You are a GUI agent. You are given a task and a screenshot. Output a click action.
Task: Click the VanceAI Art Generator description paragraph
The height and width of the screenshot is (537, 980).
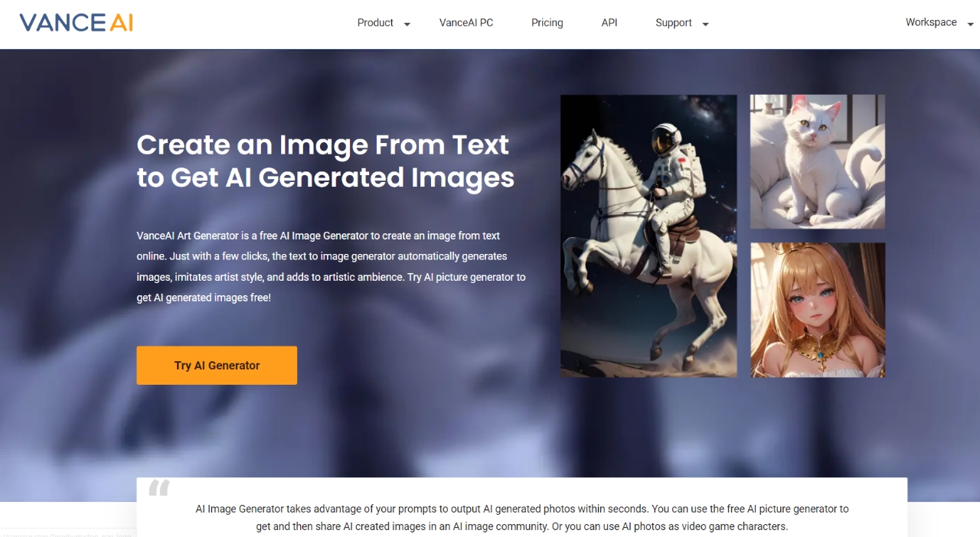click(332, 266)
